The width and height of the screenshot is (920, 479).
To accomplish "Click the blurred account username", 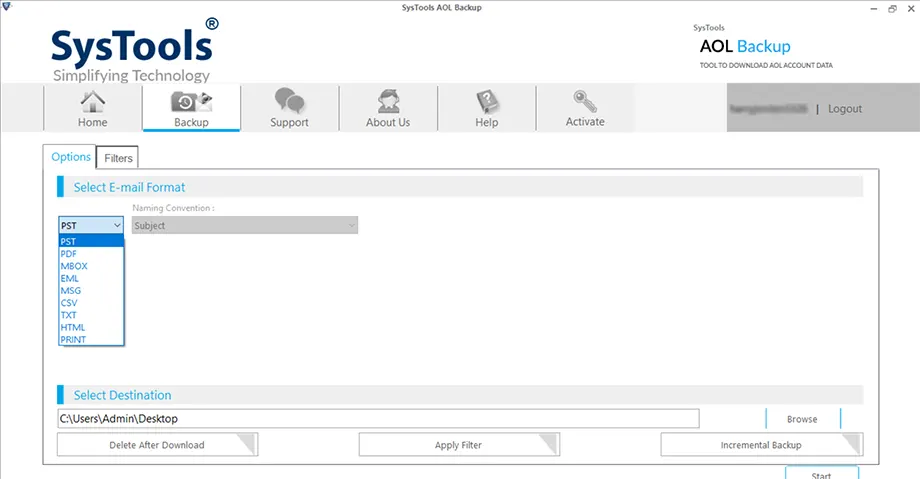I will [x=769, y=109].
